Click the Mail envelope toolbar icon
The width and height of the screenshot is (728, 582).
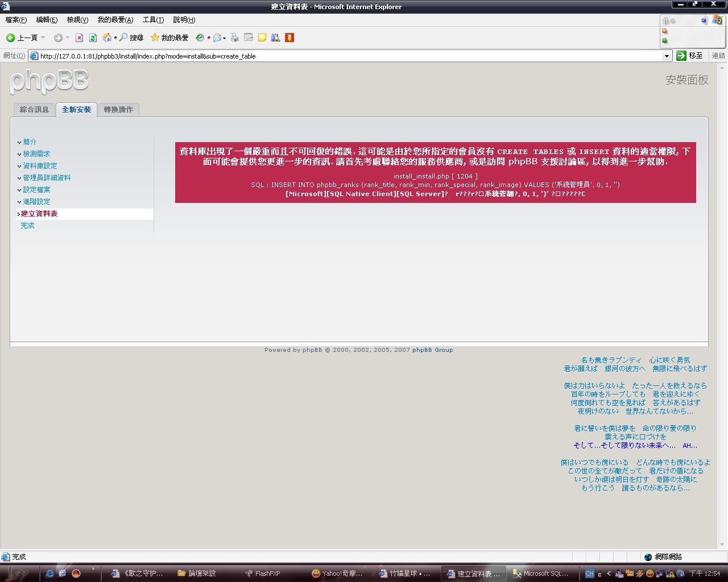(217, 38)
